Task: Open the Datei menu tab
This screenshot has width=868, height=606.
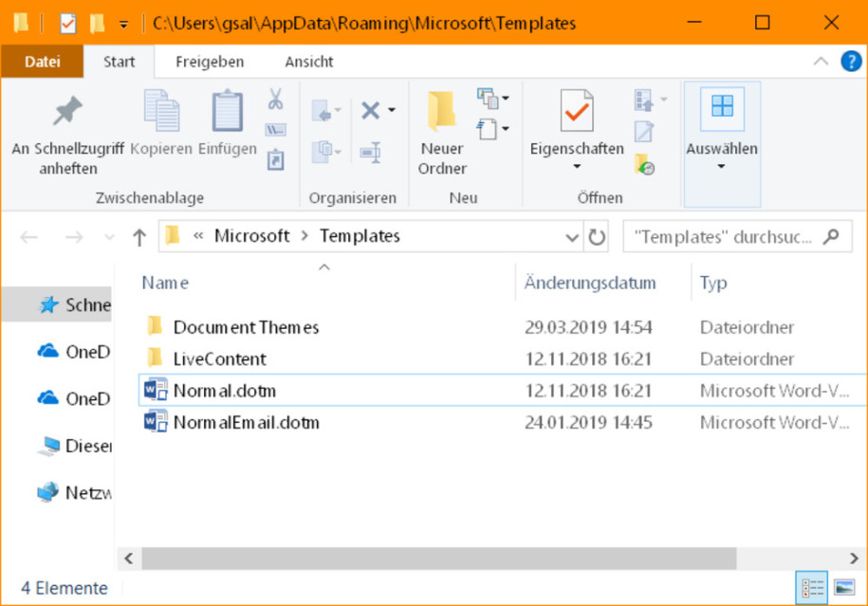Action: pos(42,62)
